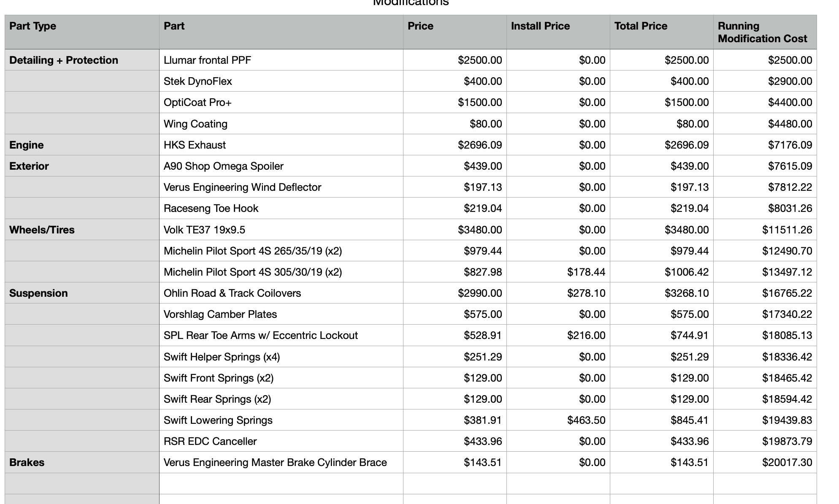The width and height of the screenshot is (839, 504).
Task: Select Ohlin Road & Track Coilovers cell
Action: tap(281, 293)
